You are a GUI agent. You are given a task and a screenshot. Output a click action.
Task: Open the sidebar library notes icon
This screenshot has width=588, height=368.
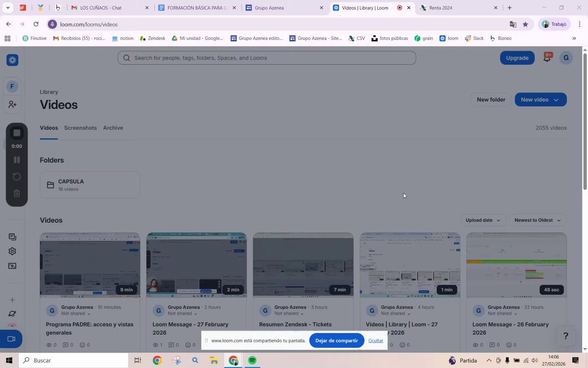click(12, 237)
